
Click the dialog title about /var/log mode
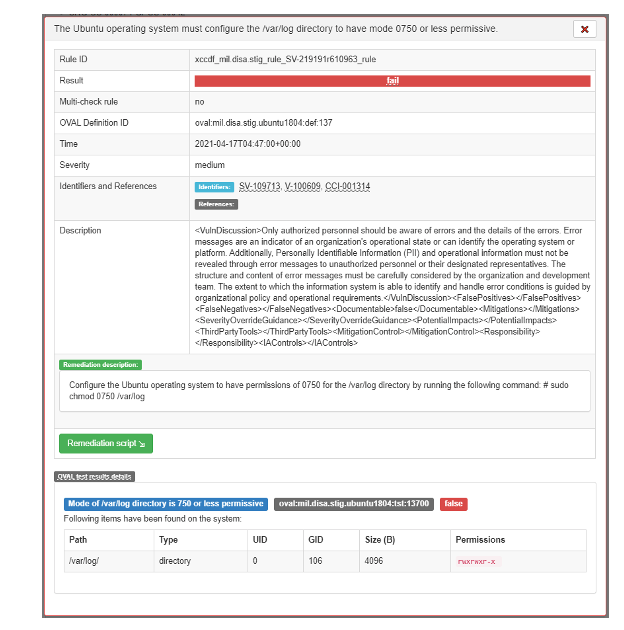pos(276,29)
